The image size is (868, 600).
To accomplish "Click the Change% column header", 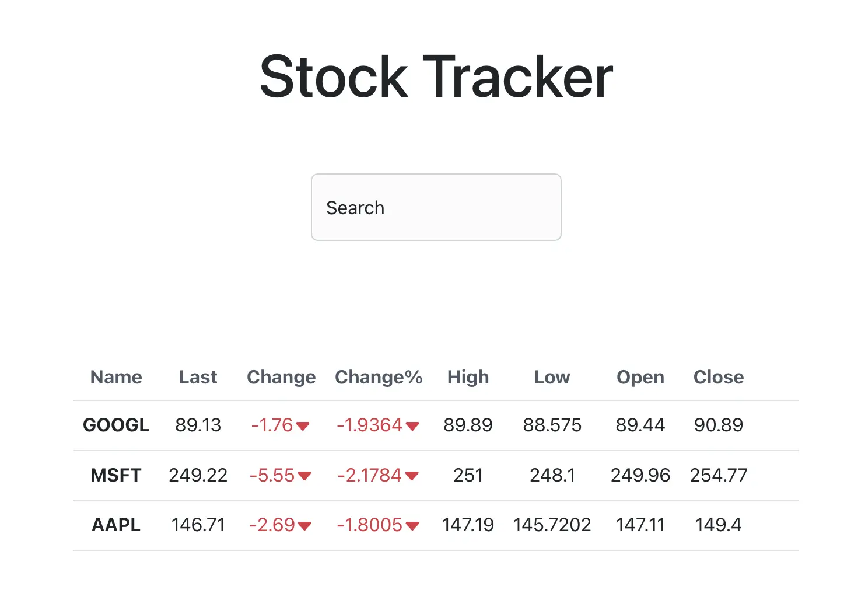I will click(379, 377).
